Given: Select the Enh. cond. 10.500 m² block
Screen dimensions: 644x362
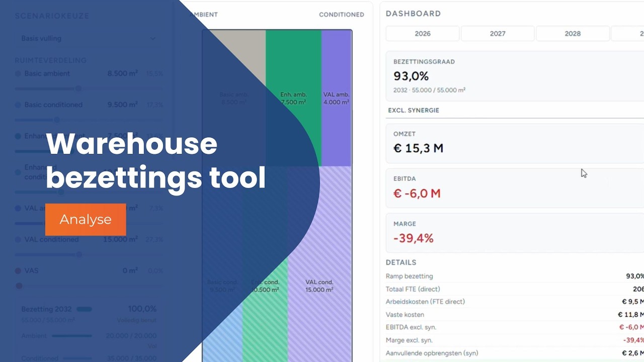Looking at the screenshot, I should coord(265,264).
